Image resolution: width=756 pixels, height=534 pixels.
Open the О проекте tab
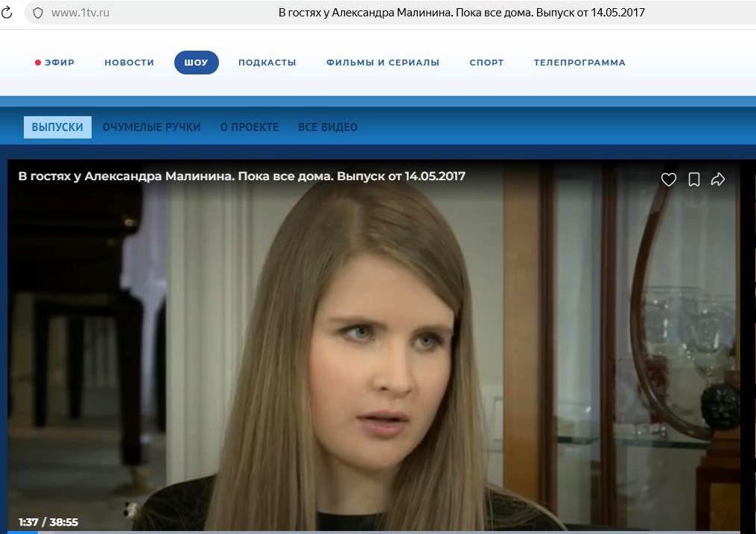[x=250, y=127]
